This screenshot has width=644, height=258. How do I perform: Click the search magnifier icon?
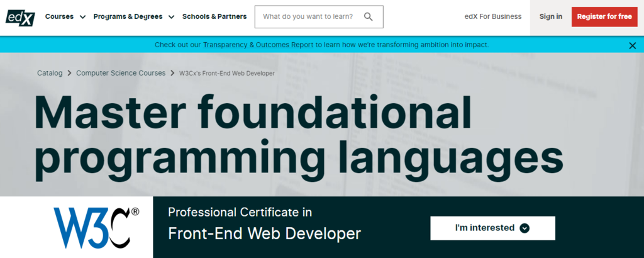click(368, 17)
